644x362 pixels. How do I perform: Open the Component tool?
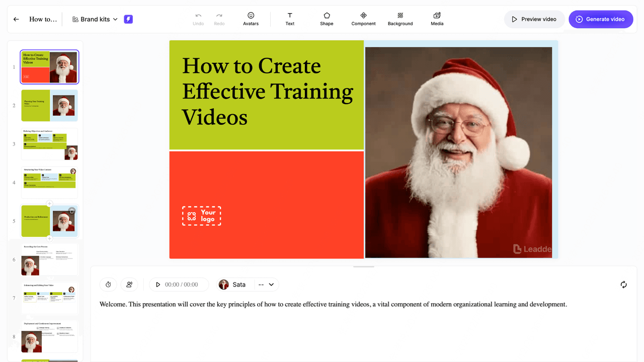coord(363,19)
